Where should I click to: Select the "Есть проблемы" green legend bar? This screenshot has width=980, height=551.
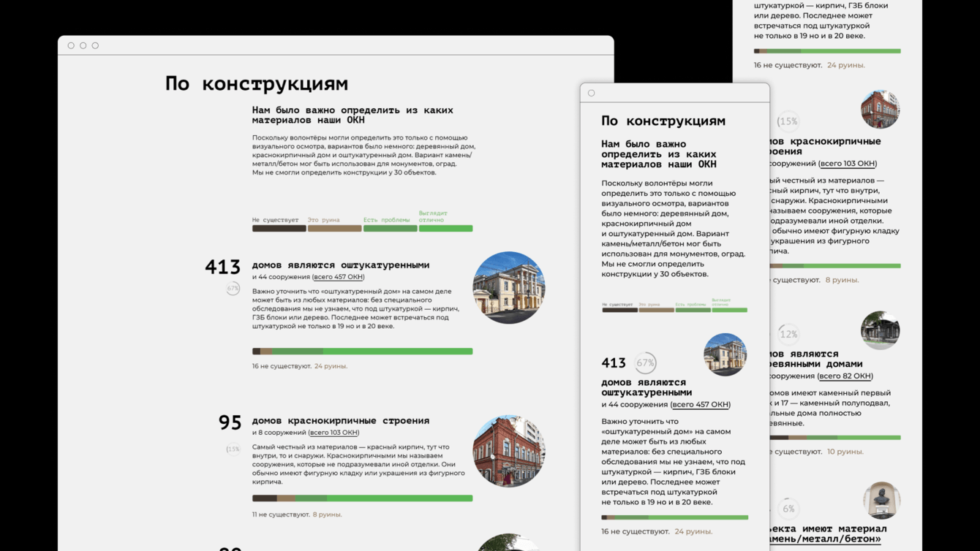pyautogui.click(x=391, y=229)
